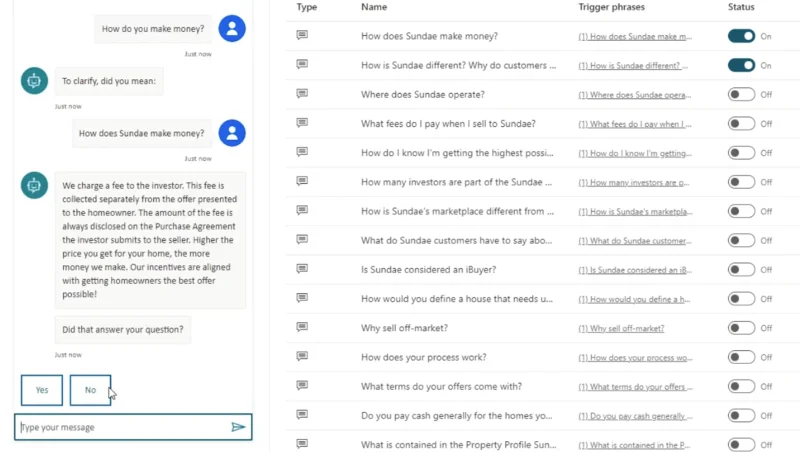Screen dimensions: 800x452
Task: Click topic icon for 'Where does Sundae operate?' row
Action: coord(302,93)
